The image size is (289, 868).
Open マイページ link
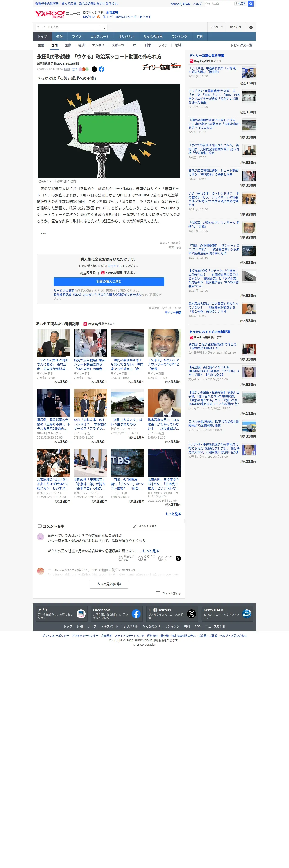click(x=216, y=27)
